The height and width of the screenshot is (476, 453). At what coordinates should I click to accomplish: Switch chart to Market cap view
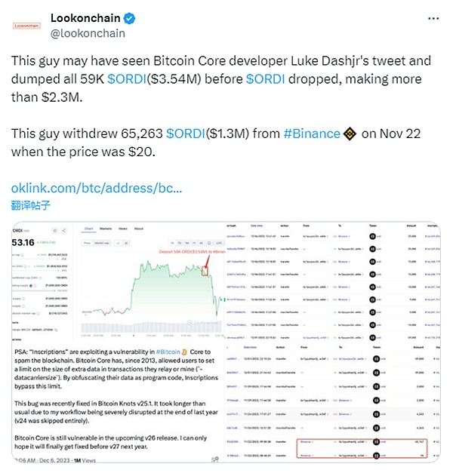pyautogui.click(x=103, y=243)
